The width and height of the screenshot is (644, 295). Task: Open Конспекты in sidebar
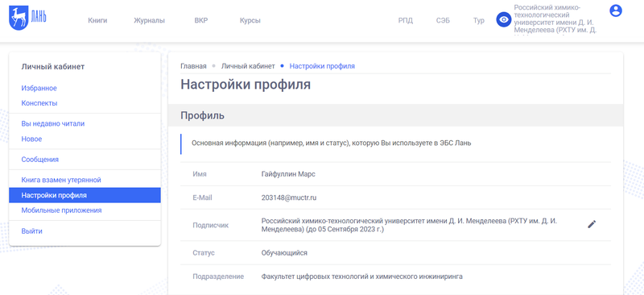coord(39,103)
